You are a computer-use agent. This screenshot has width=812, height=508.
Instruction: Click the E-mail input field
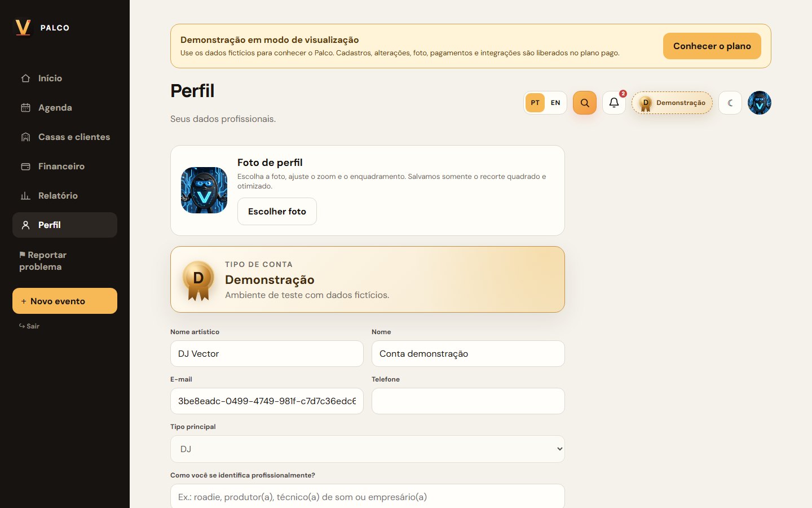[x=267, y=401]
